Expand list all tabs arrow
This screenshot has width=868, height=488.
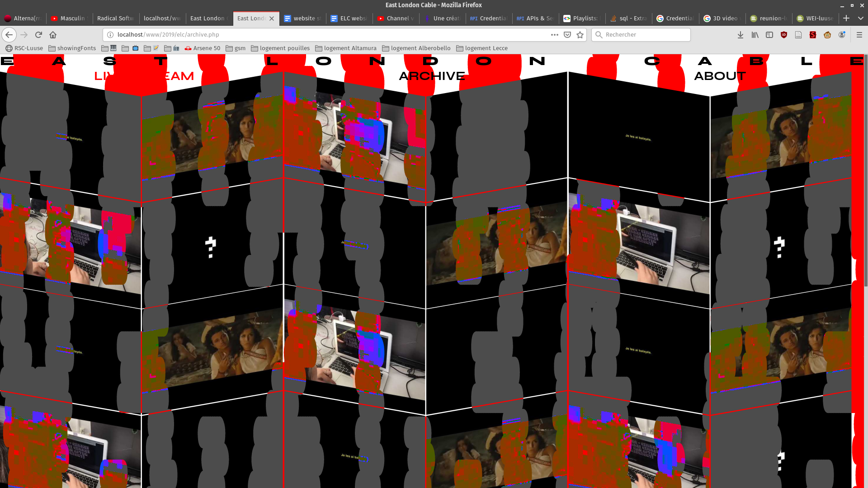point(860,18)
